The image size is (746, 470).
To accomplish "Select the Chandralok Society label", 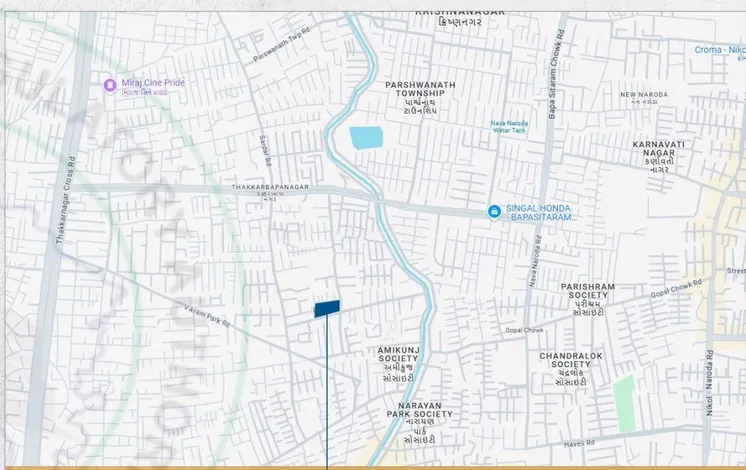I will click(570, 360).
